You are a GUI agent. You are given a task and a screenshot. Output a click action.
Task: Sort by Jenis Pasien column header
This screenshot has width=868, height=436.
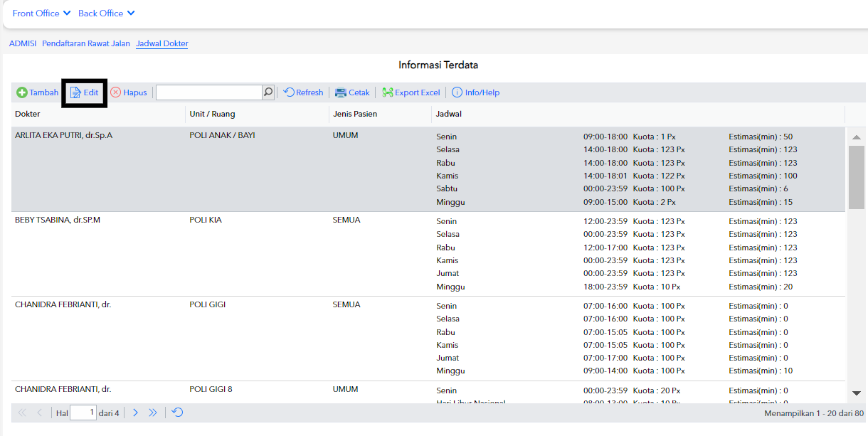tap(380, 114)
